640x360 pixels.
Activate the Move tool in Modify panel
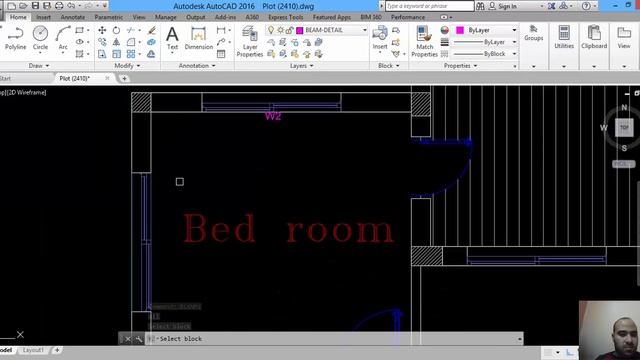click(x=102, y=30)
